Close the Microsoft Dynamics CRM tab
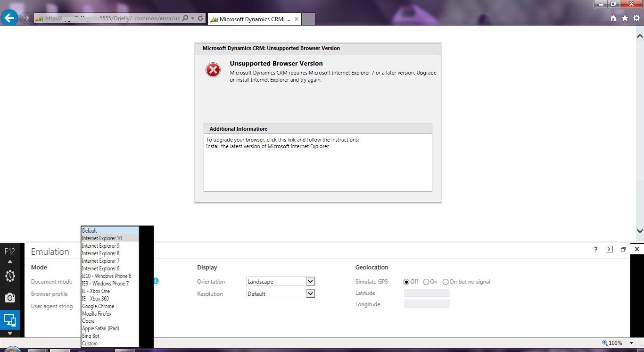 coord(297,19)
